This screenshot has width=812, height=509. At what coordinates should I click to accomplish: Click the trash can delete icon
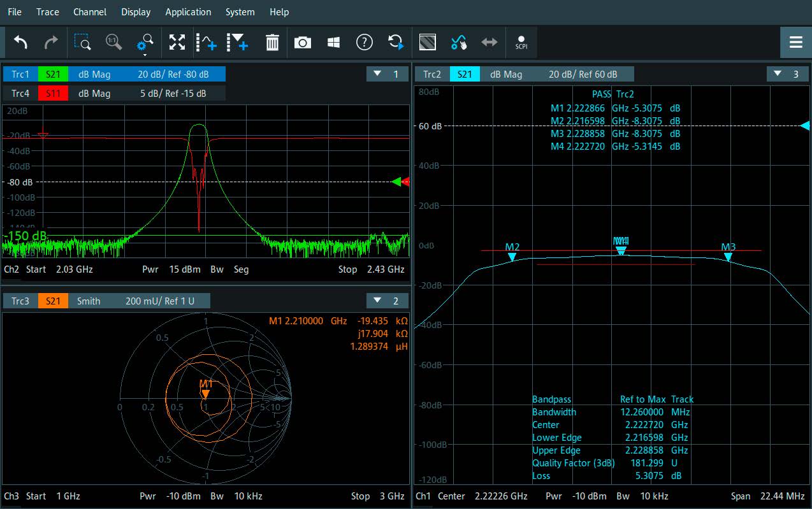(x=272, y=43)
